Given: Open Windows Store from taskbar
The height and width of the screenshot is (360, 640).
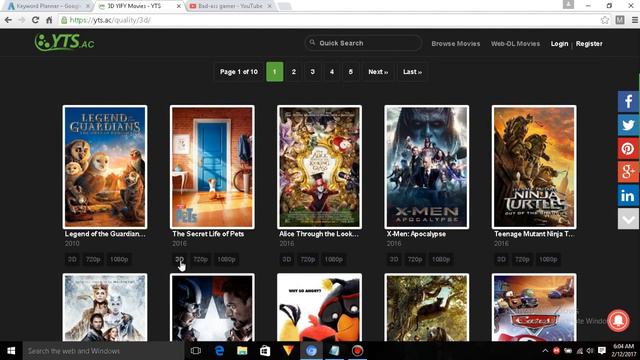Looking at the screenshot, I should (x=265, y=351).
